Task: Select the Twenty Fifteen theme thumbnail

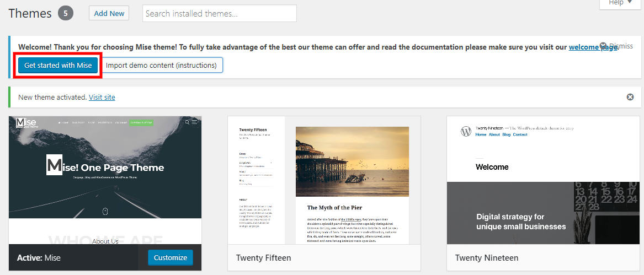Action: click(324, 180)
